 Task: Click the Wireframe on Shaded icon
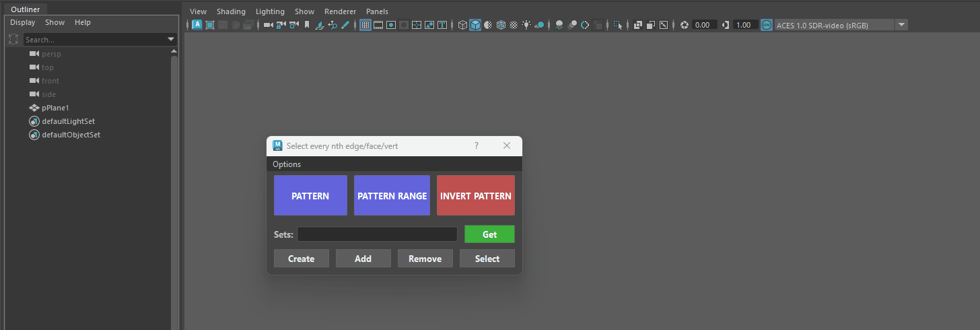[x=501, y=25]
